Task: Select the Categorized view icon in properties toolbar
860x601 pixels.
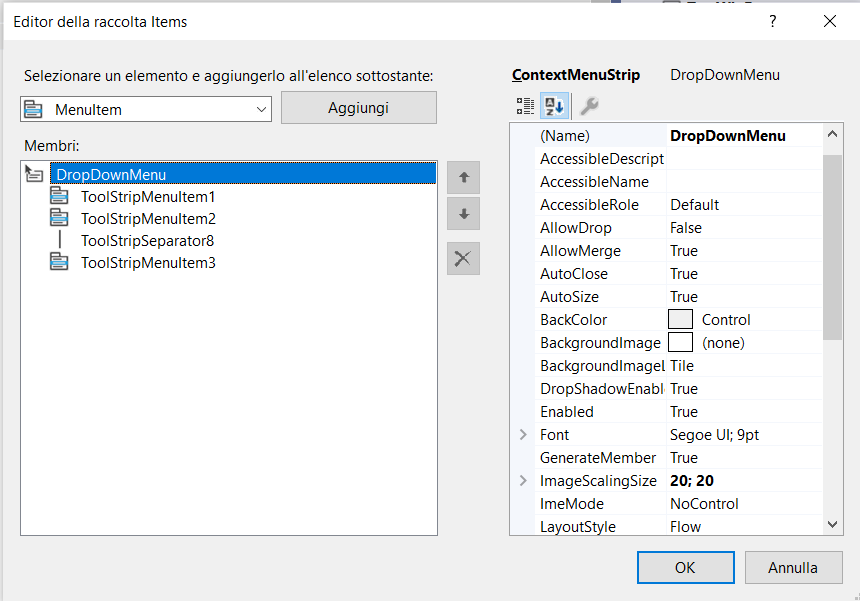Action: (524, 106)
